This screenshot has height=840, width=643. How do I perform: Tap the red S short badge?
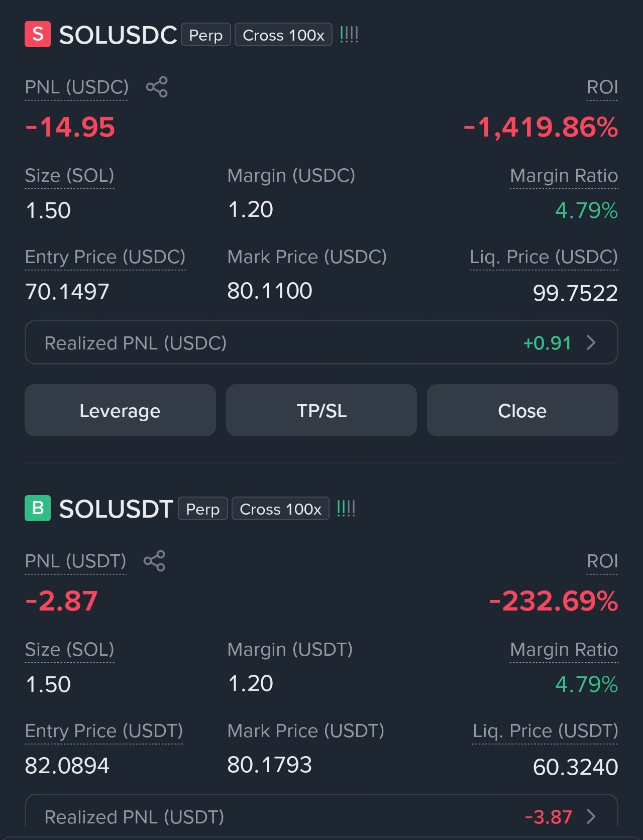pos(38,34)
